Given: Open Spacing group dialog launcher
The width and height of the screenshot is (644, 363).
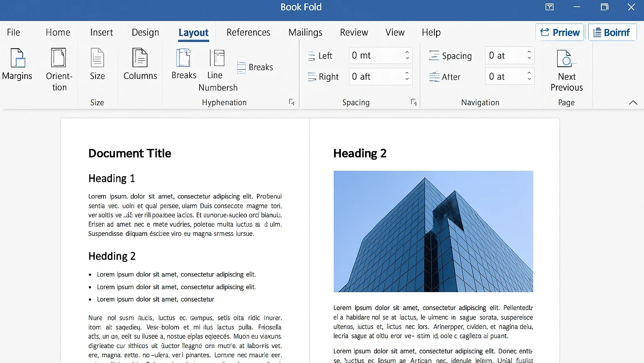Looking at the screenshot, I should click(x=413, y=102).
